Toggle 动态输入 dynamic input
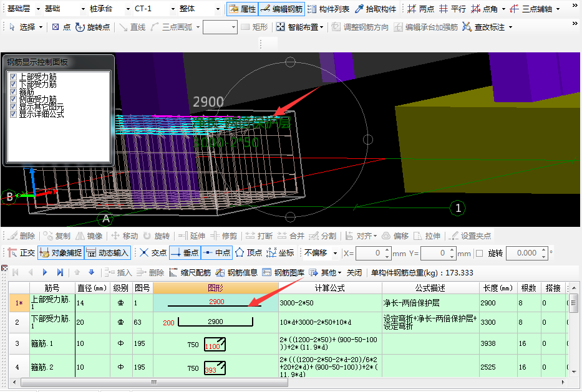Viewport: 582px width, 392px height. pos(108,253)
